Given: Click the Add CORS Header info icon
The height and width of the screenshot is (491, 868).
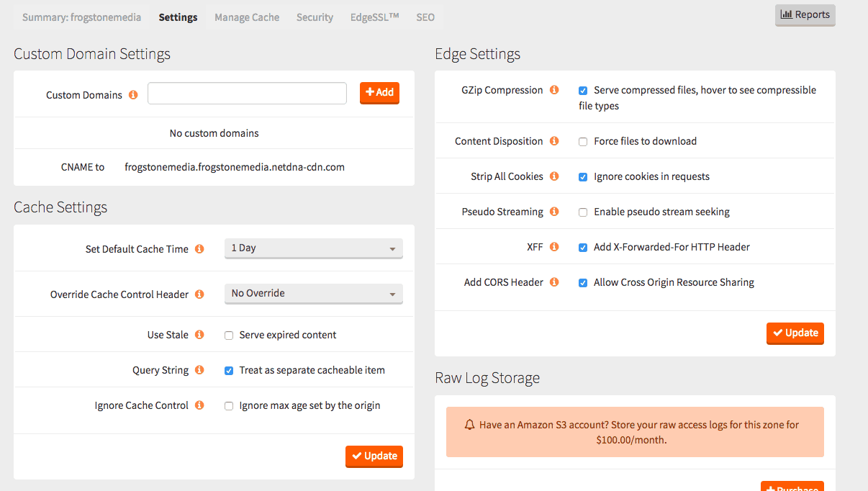Looking at the screenshot, I should tap(554, 282).
